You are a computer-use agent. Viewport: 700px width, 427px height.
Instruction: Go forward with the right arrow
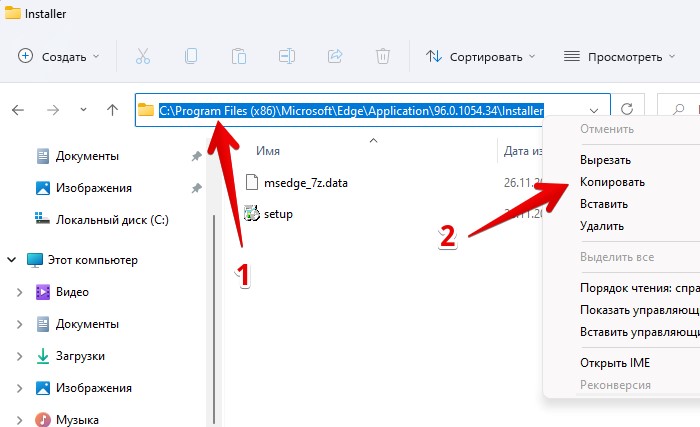(x=53, y=110)
